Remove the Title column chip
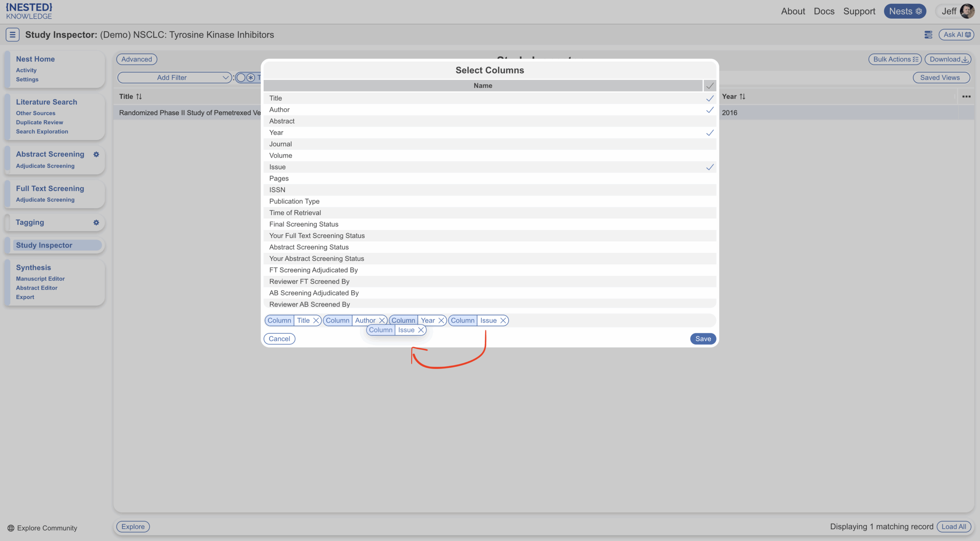Image resolution: width=980 pixels, height=541 pixels. point(316,321)
